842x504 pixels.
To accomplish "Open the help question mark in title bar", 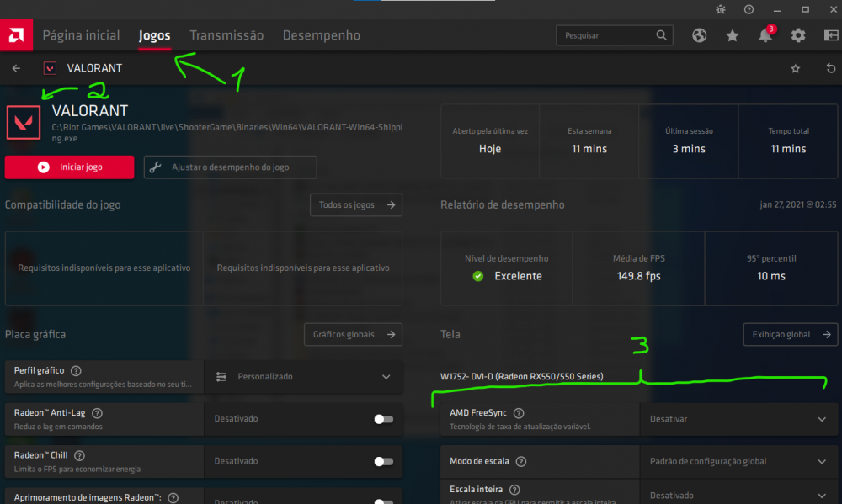I will (x=749, y=9).
